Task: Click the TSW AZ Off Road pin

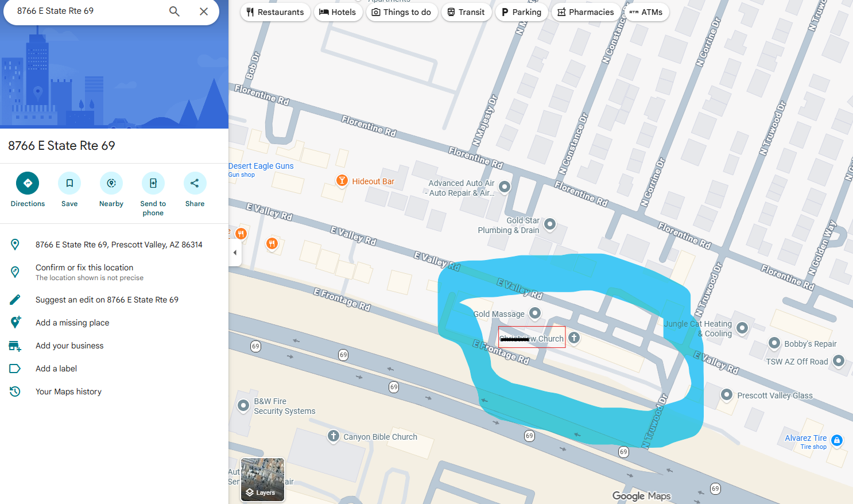Action: click(839, 360)
